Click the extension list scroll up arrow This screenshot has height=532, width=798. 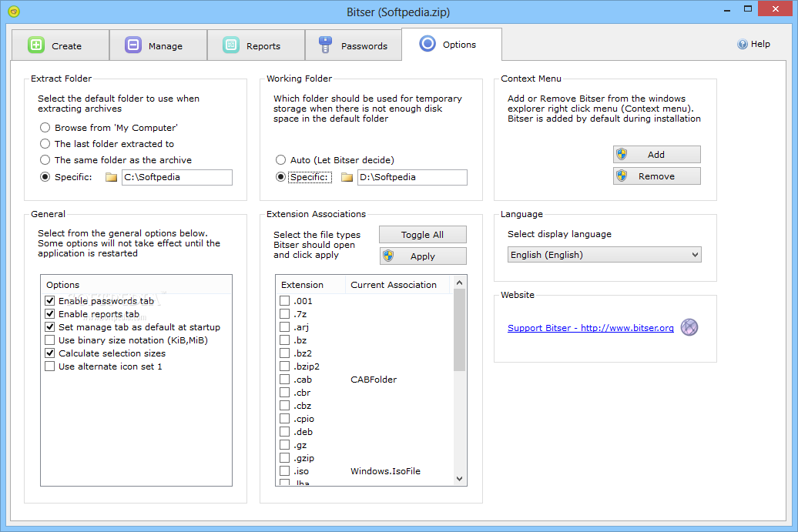(460, 283)
